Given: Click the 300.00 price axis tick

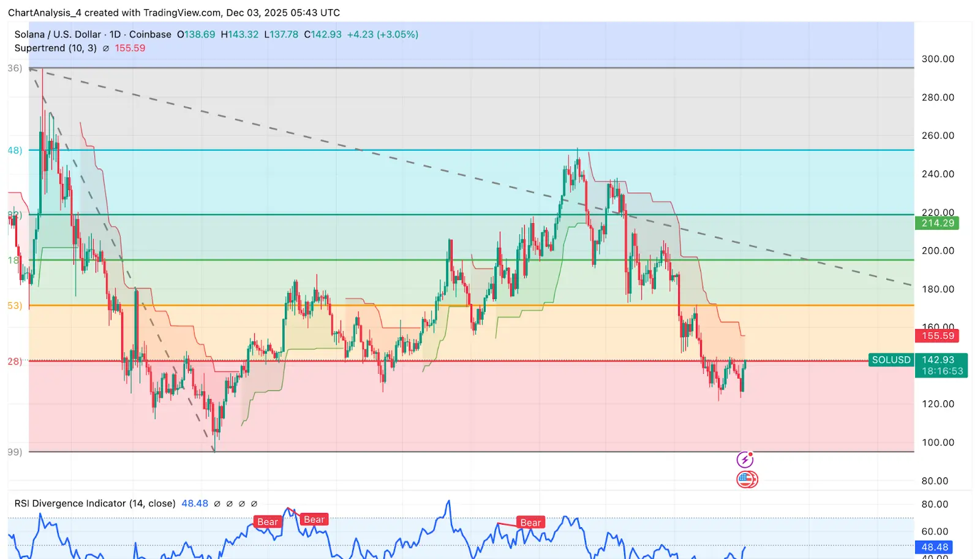Looking at the screenshot, I should [938, 59].
